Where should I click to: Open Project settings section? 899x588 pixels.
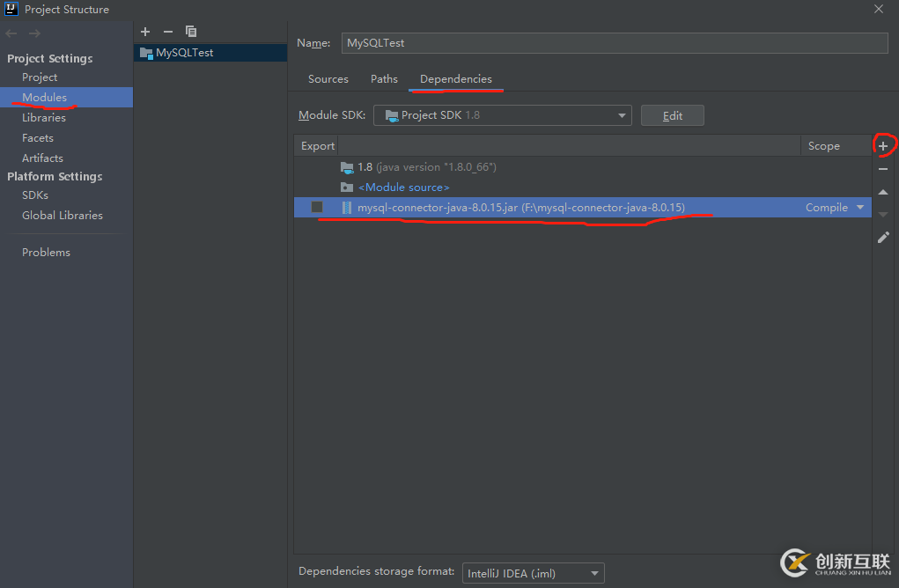coord(40,77)
